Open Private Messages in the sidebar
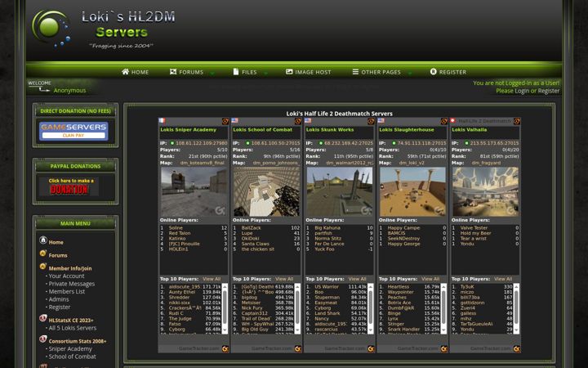Screen dimensions: 588x368 click(72, 284)
